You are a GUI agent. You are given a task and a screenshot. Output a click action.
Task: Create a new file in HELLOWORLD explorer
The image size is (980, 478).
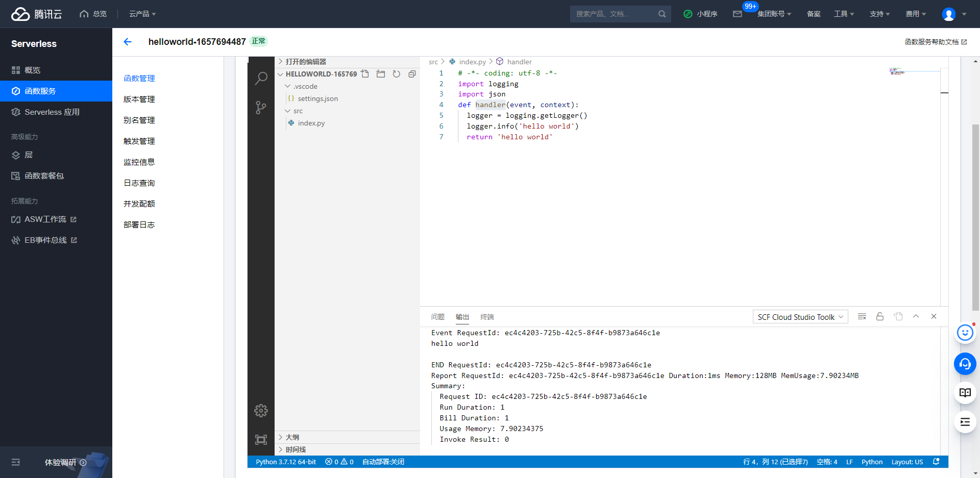(x=365, y=74)
